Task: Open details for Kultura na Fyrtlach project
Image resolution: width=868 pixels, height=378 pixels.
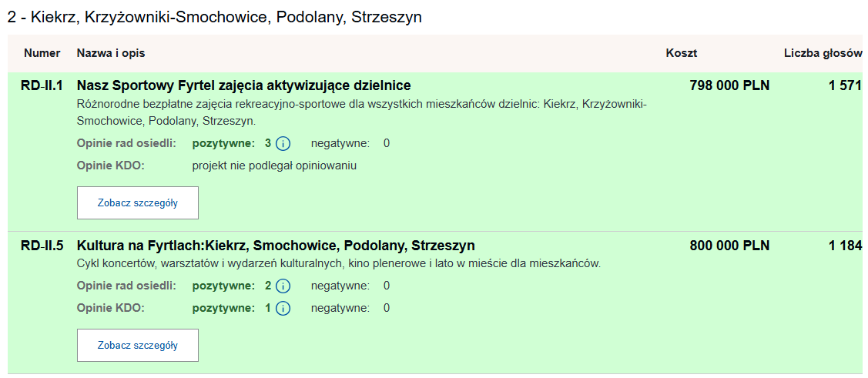Action: pos(138,346)
